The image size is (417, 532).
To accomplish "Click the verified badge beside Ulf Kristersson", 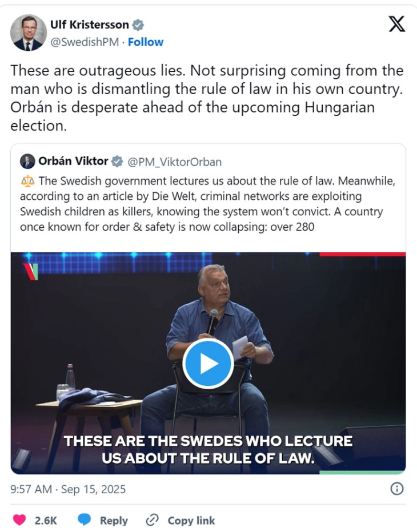I will pos(138,25).
